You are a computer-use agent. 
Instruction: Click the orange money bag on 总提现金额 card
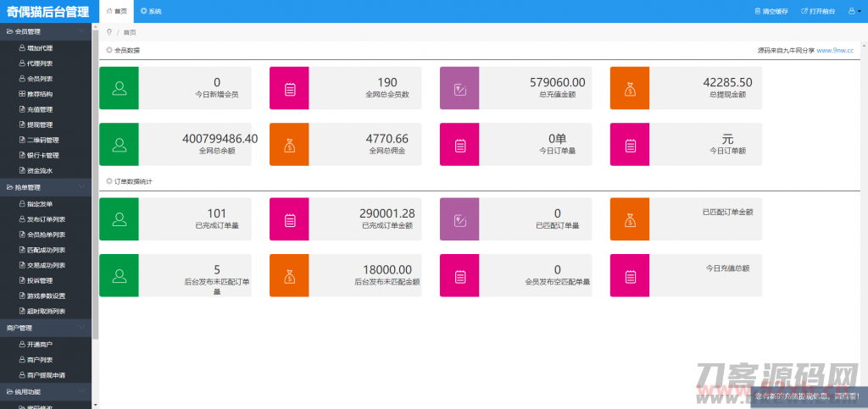[x=630, y=88]
